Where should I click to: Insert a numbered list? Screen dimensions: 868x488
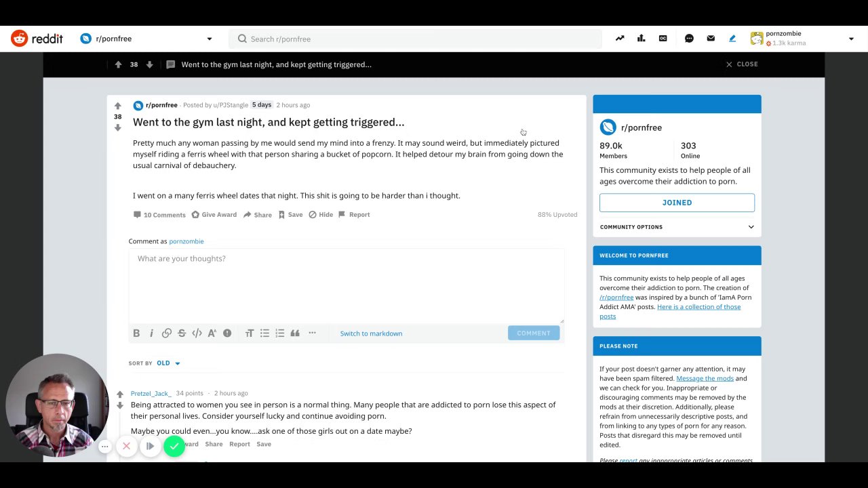[x=280, y=333]
